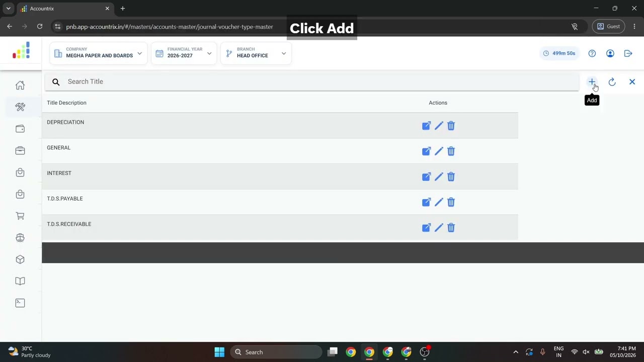The width and height of the screenshot is (644, 362).
Task: Delete the T.D.S.RECEIVABLE row
Action: tap(451, 228)
